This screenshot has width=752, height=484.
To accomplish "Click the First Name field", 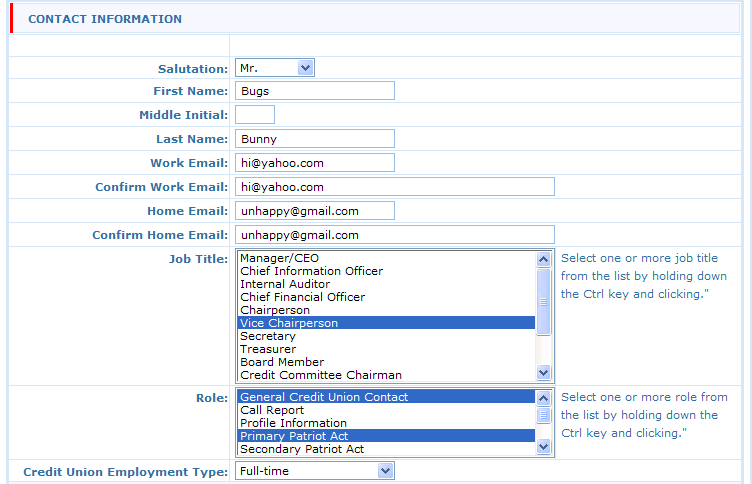I will (x=315, y=91).
